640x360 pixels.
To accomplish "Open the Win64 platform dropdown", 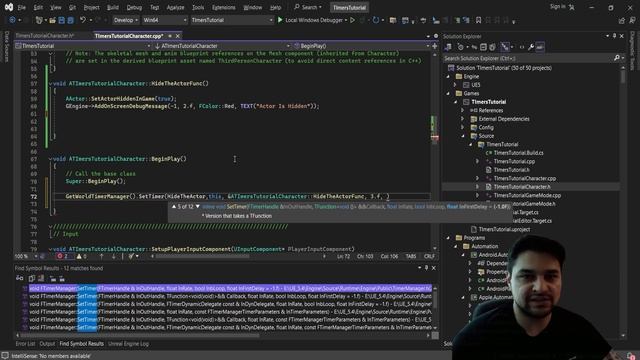I will (x=164, y=20).
